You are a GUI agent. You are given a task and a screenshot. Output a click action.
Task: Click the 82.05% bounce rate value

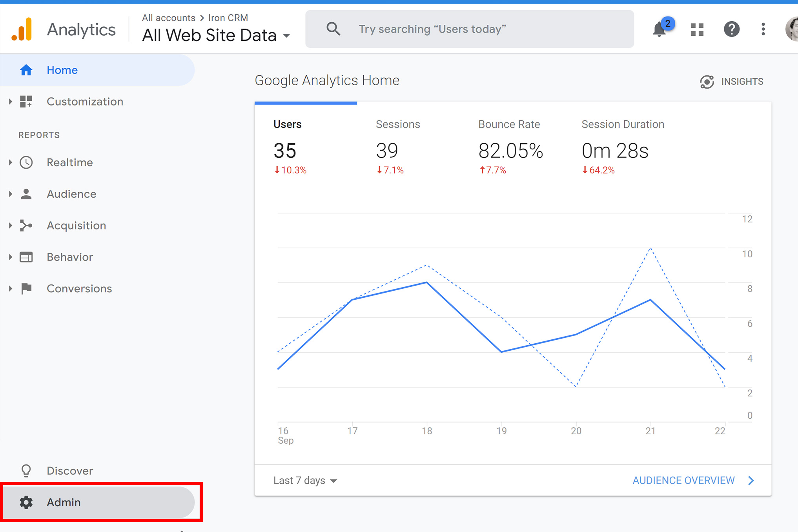click(x=510, y=151)
